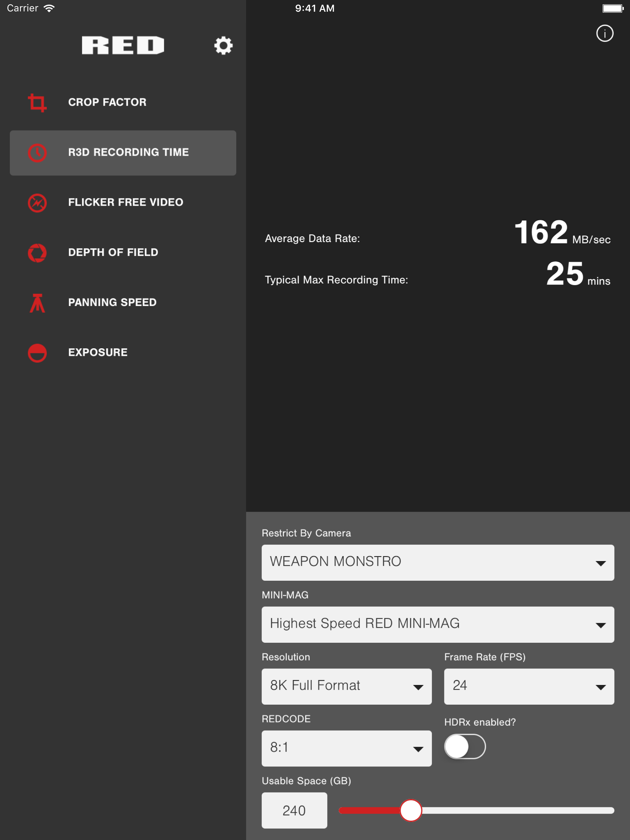Change the 24 frame rate dropdown
Viewport: 630px width, 840px height.
point(528,686)
